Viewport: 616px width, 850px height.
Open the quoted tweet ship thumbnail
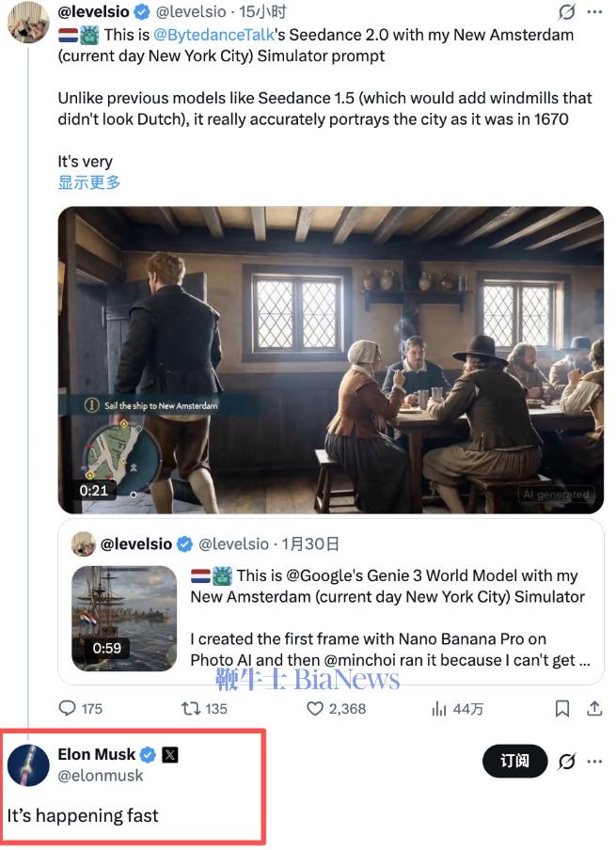(x=124, y=618)
